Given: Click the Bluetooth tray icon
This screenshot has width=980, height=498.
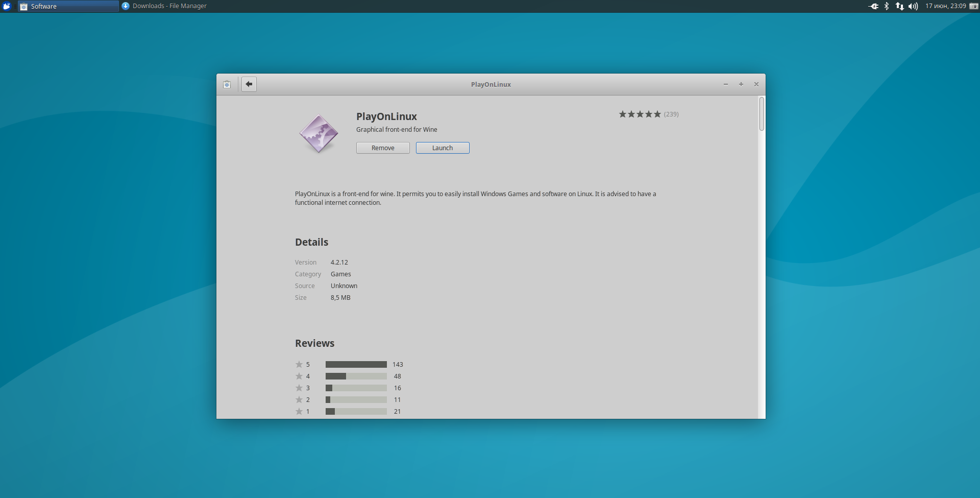Looking at the screenshot, I should click(887, 6).
